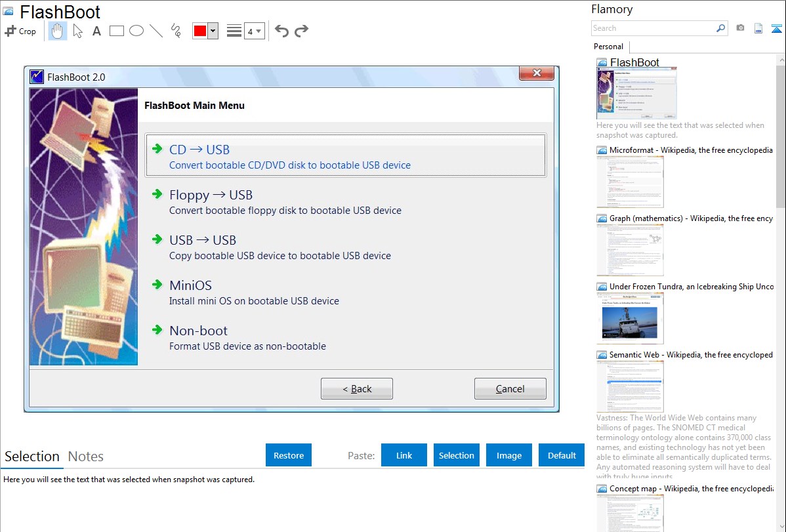
Task: Paste as Link button
Action: [x=404, y=455]
